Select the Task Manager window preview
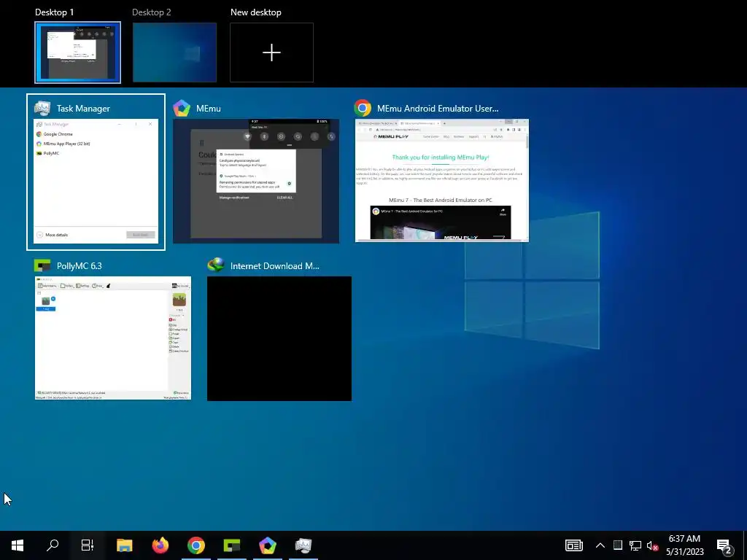 (96, 181)
